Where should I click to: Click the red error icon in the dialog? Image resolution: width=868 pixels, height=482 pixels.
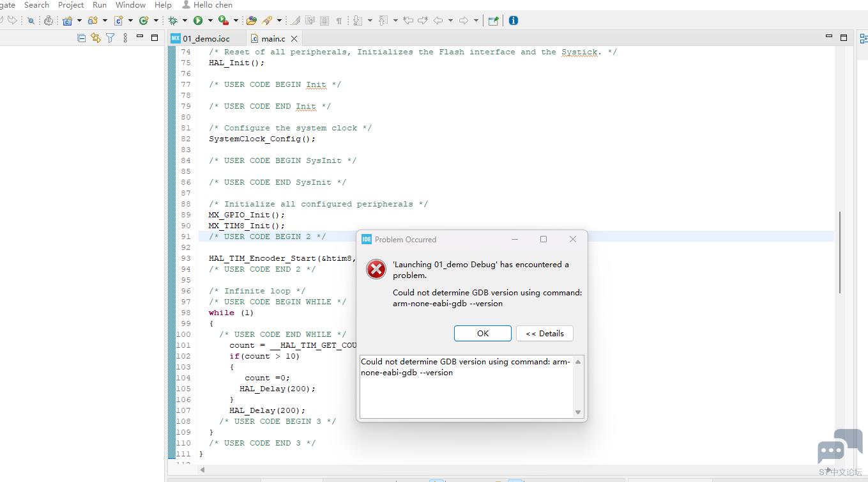tap(376, 269)
